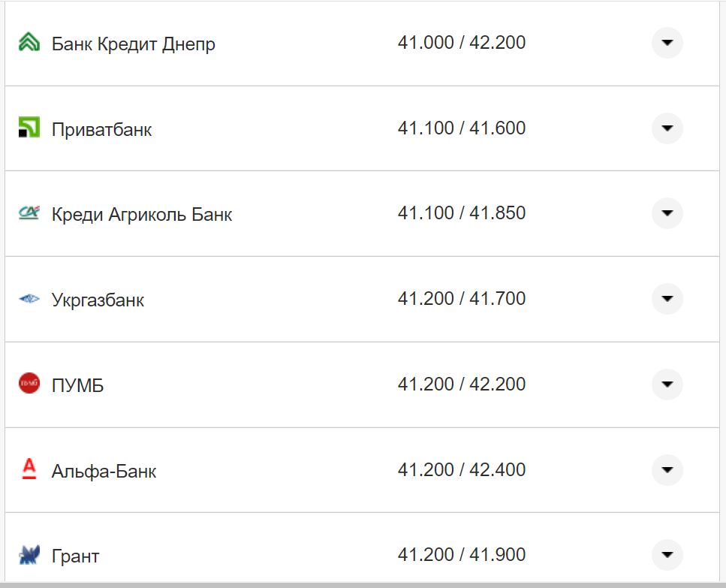Click the red ПУМБ logo icon

[29, 384]
